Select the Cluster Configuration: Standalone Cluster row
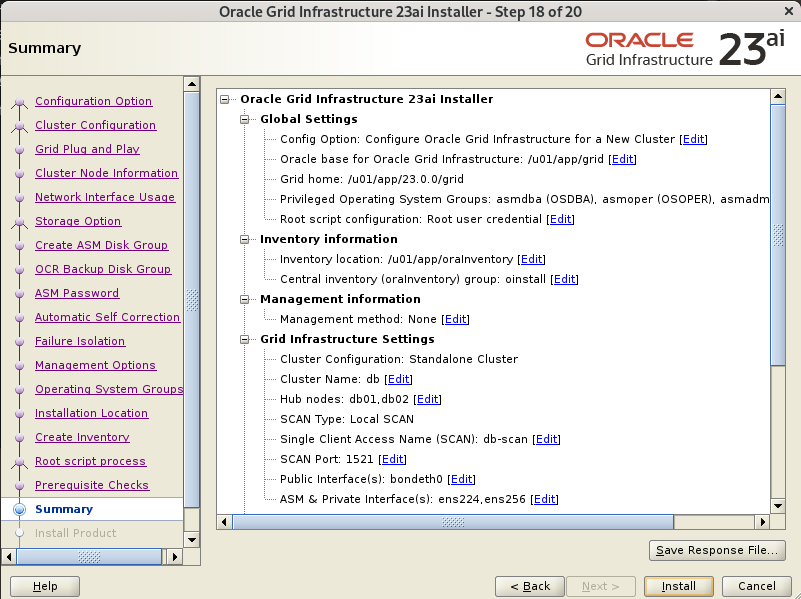Viewport: 801px width, 599px height. coord(399,359)
